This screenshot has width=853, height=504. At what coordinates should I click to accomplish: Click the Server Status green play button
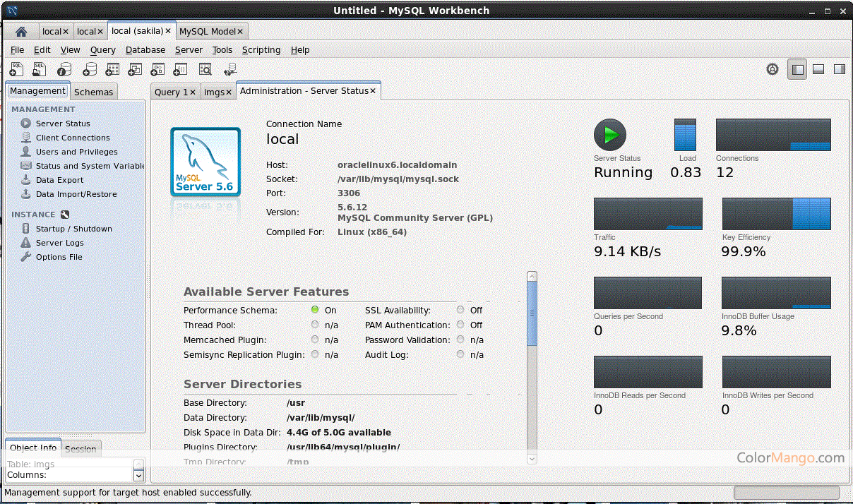point(610,134)
